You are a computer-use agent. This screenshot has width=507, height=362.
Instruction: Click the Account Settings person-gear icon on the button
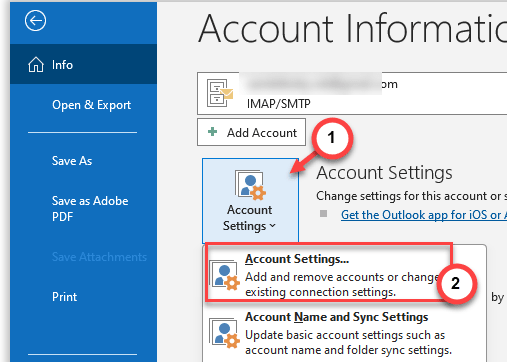(x=250, y=185)
